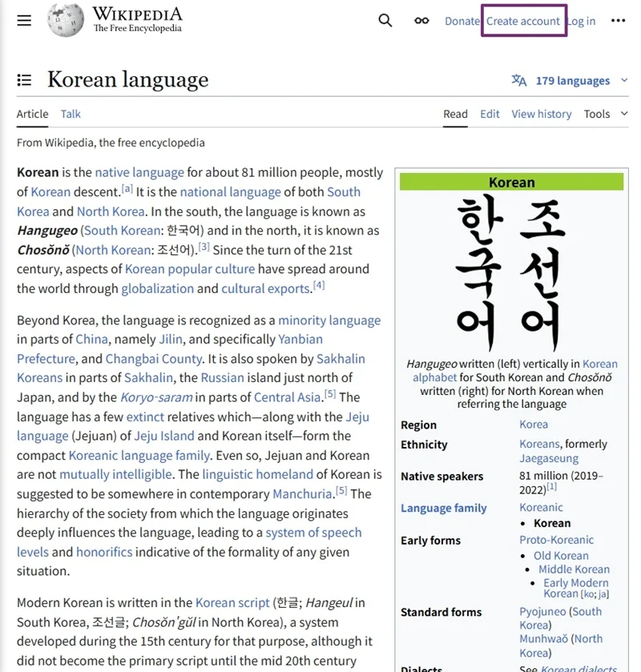Open the Jilin link
The width and height of the screenshot is (641, 672).
[171, 340]
